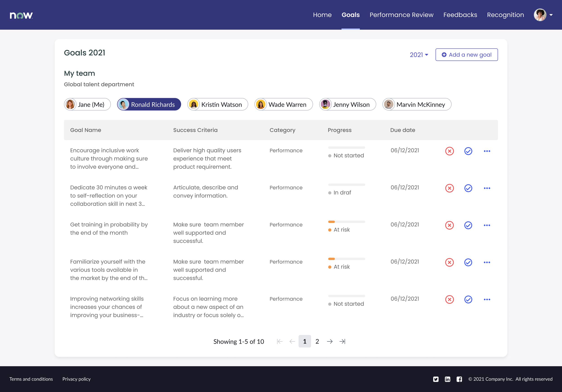The width and height of the screenshot is (562, 392).
Task: Open ellipsis menu for 'Familiarize yourself' goal
Action: (487, 262)
